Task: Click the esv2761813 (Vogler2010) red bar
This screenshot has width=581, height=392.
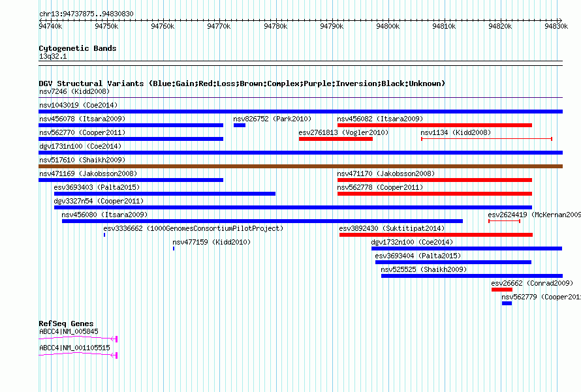Action: (x=336, y=139)
